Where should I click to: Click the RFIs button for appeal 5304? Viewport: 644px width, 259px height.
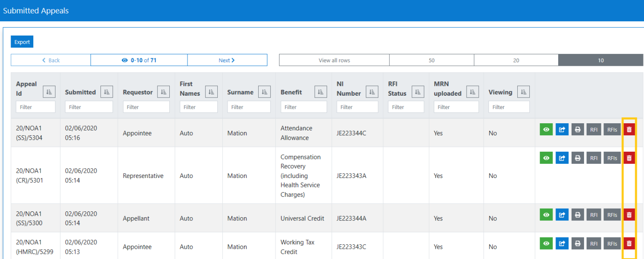coord(612,129)
